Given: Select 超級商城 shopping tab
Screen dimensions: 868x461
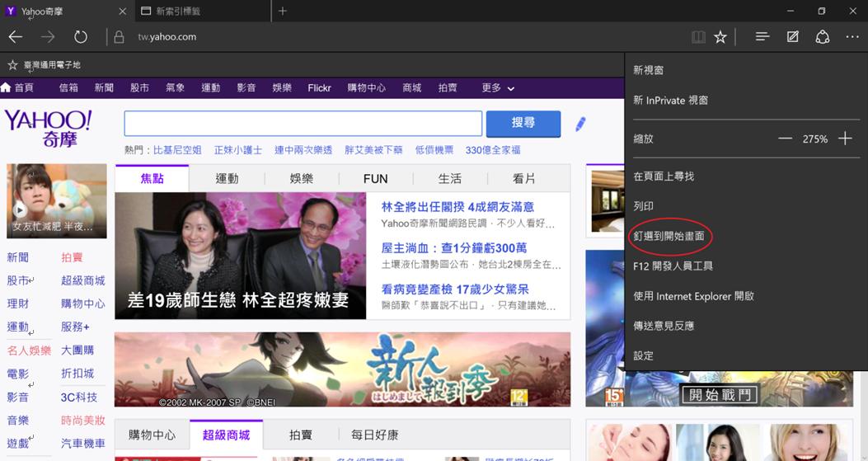Looking at the screenshot, I should [x=226, y=435].
